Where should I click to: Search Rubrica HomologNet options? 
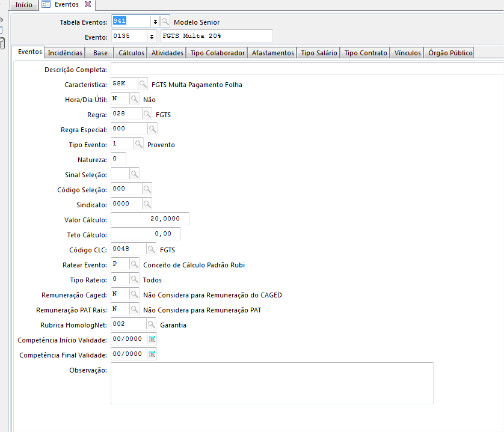[151, 324]
